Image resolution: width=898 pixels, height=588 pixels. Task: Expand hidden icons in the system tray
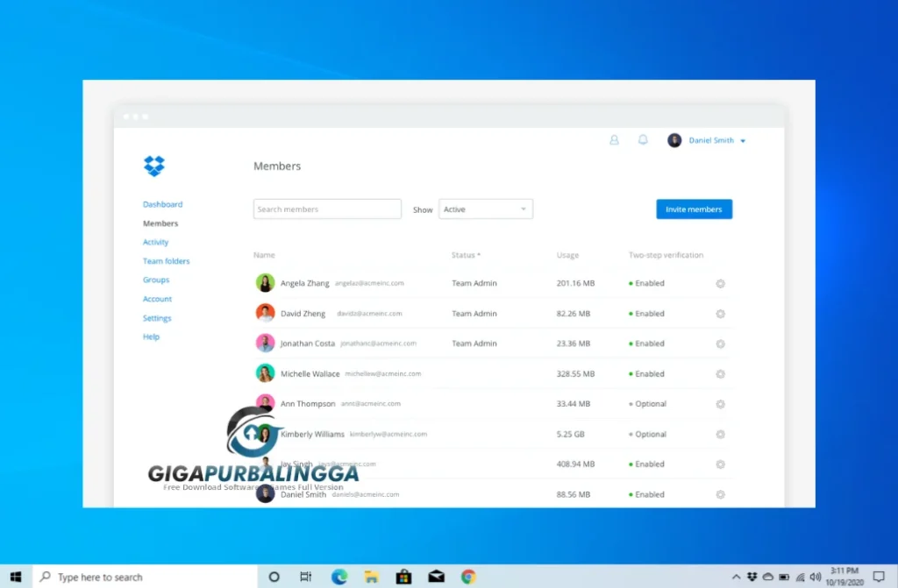(736, 577)
